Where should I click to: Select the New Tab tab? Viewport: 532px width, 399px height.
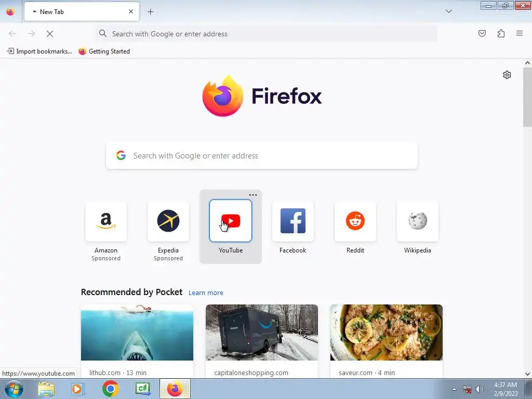coord(82,11)
